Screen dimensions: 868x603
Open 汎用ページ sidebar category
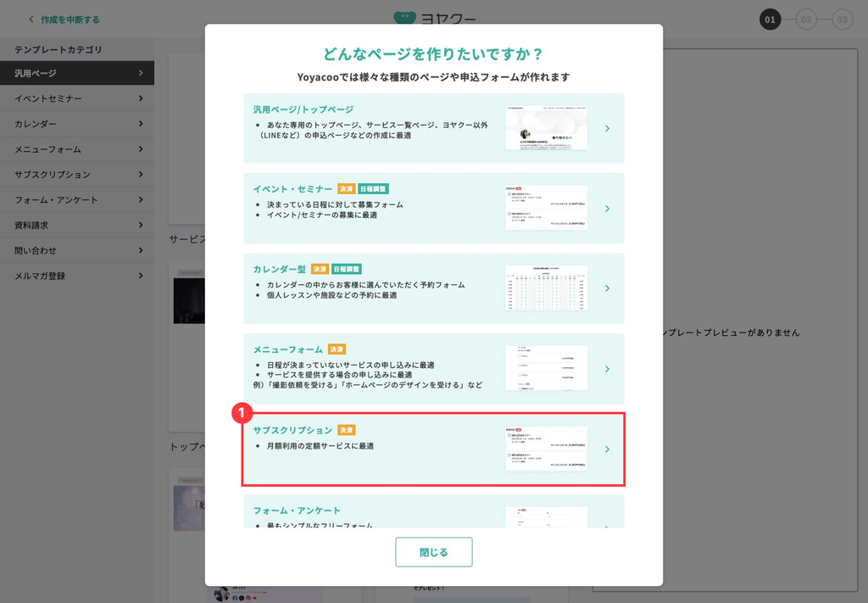[77, 73]
